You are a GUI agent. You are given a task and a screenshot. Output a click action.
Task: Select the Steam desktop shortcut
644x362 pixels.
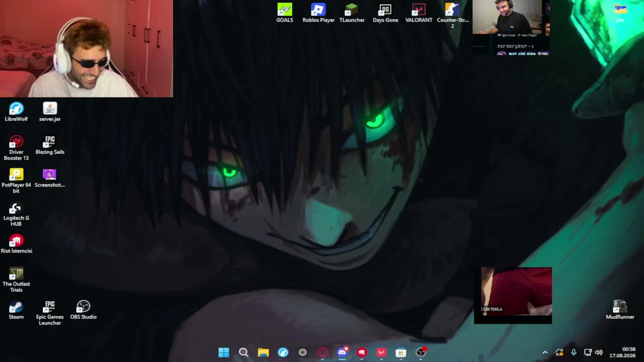click(x=16, y=310)
